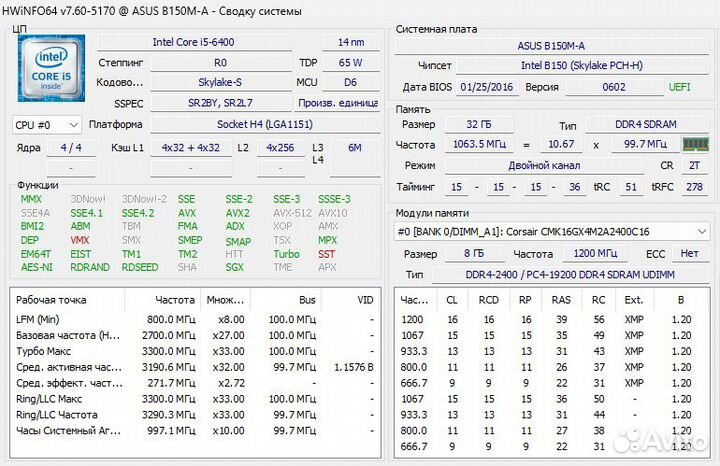Click the SSE4.1 feature flag
The height and width of the screenshot is (466, 720).
[86, 213]
